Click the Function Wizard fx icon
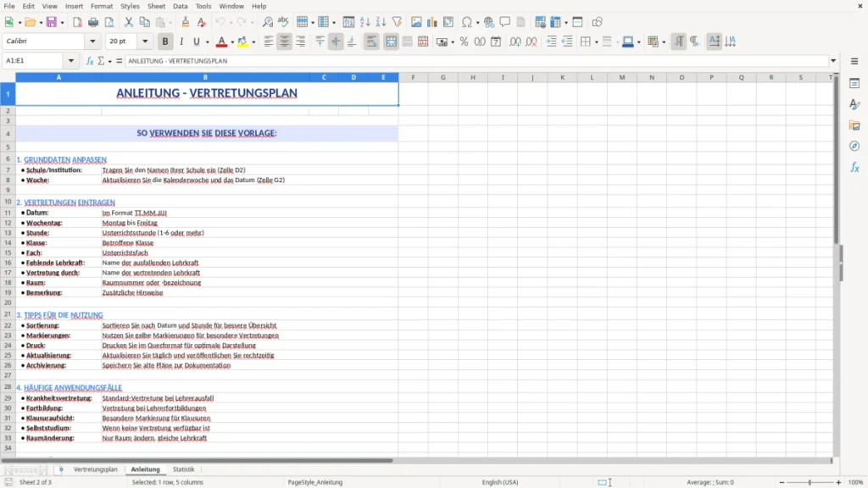This screenshot has width=868, height=488. pyautogui.click(x=90, y=61)
